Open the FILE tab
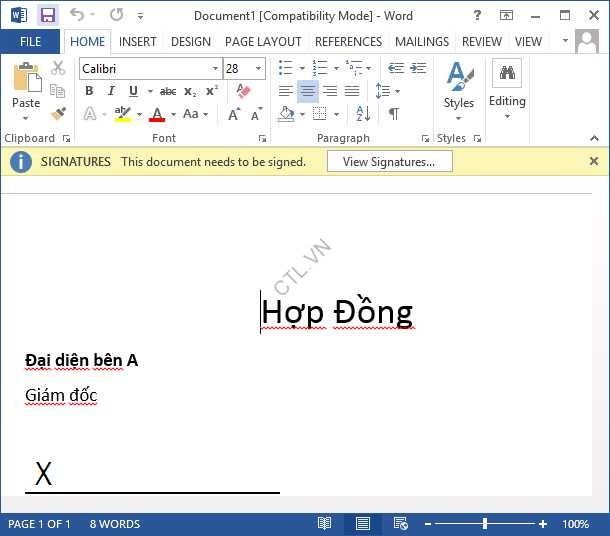Viewport: 610px width, 536px height. 30,42
